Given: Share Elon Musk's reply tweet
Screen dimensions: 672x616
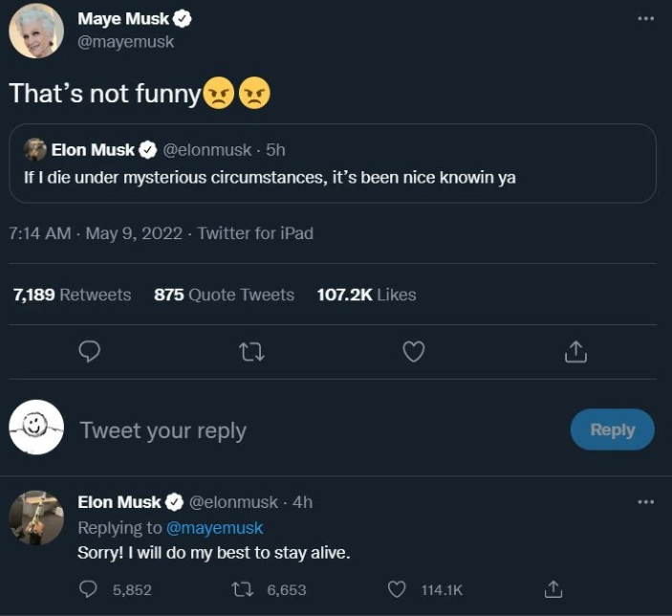Looking at the screenshot, I should [x=552, y=590].
